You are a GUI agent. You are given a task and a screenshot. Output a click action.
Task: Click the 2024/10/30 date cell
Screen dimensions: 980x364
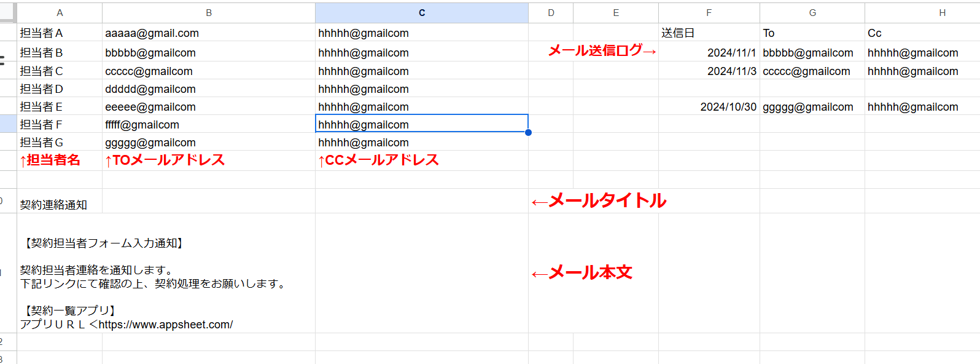(709, 106)
